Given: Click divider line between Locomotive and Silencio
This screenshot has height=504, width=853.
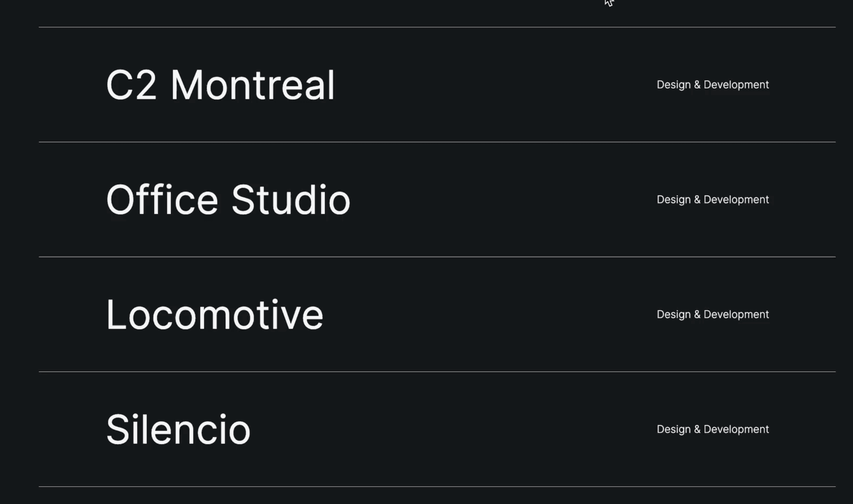Looking at the screenshot, I should point(437,372).
